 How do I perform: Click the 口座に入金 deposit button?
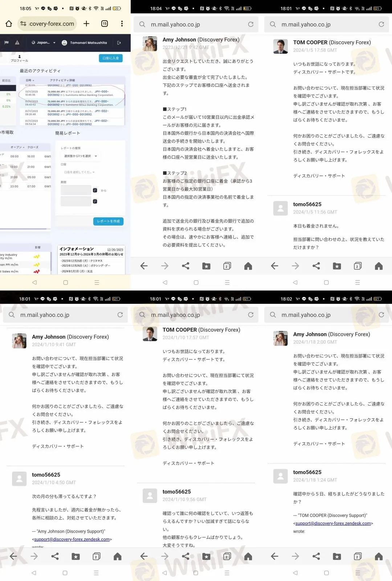click(x=111, y=58)
